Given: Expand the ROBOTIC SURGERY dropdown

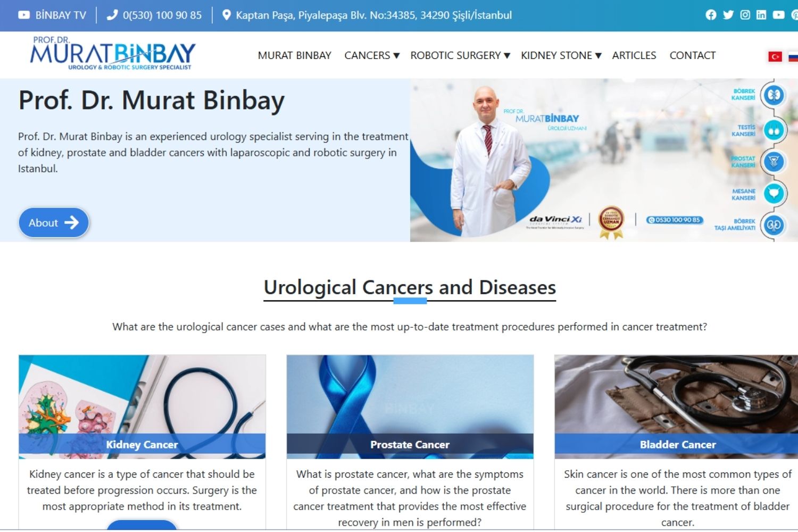Looking at the screenshot, I should pos(460,55).
